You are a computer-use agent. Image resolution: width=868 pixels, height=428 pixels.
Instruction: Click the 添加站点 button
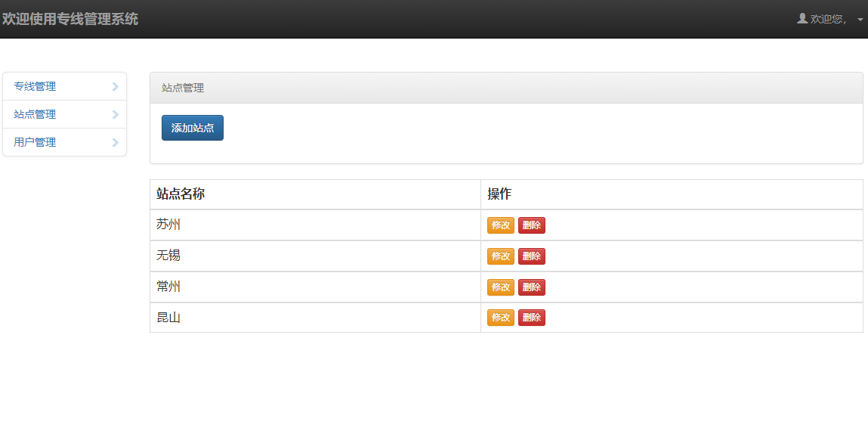coord(193,128)
